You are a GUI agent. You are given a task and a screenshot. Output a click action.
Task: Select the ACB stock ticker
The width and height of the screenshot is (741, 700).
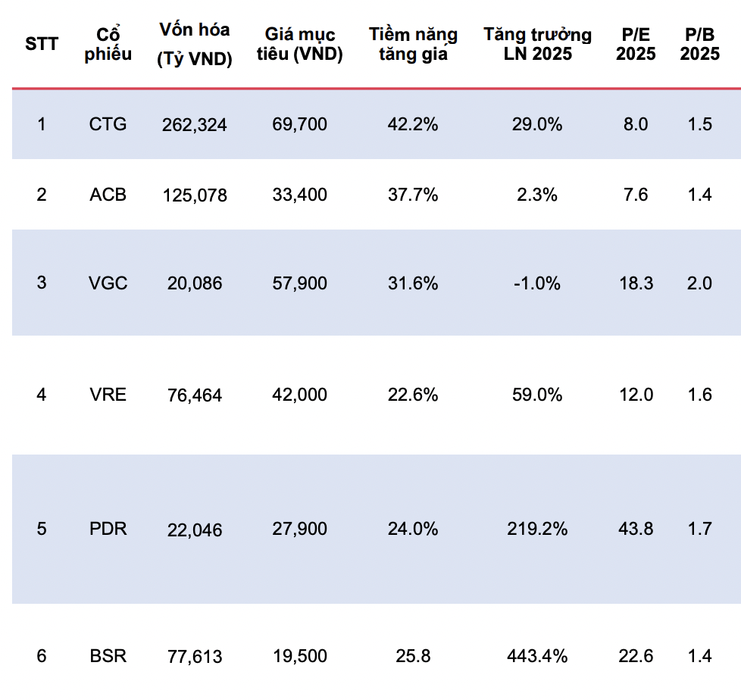click(x=108, y=195)
